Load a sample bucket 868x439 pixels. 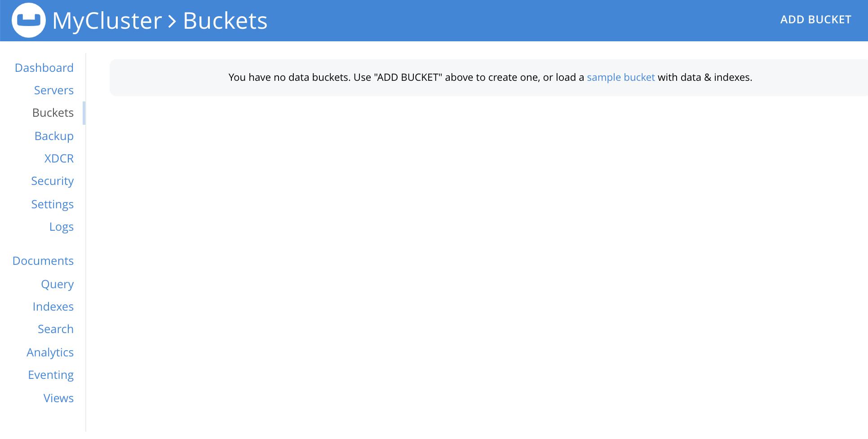tap(620, 77)
